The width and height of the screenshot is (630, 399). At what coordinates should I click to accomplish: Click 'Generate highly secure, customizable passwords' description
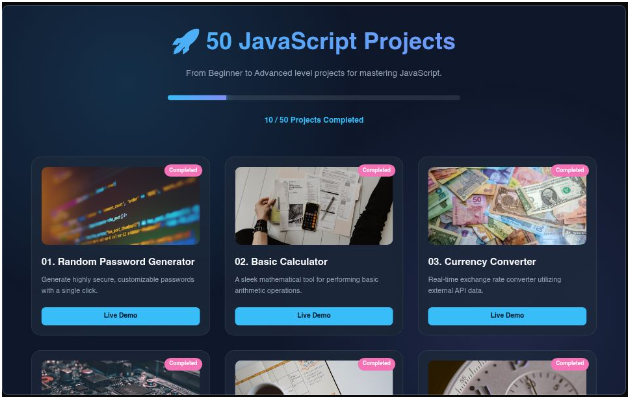point(118,285)
